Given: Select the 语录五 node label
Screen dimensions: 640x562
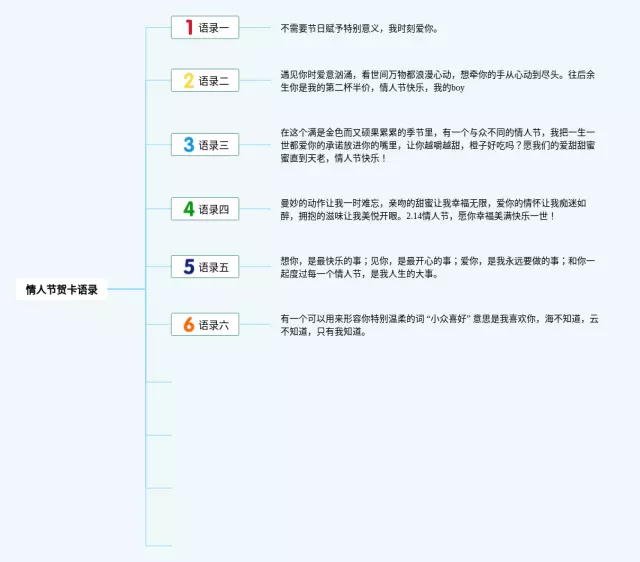Looking at the screenshot, I should pos(213,267).
